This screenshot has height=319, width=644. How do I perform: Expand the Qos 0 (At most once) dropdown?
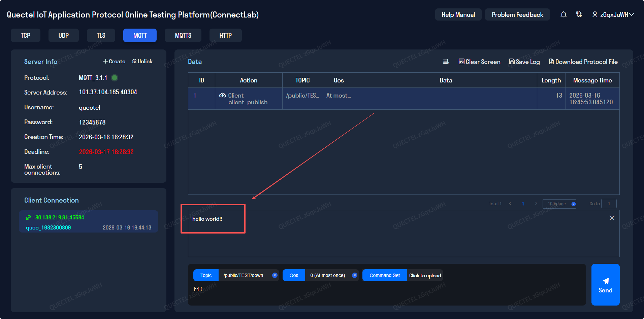tap(354, 275)
